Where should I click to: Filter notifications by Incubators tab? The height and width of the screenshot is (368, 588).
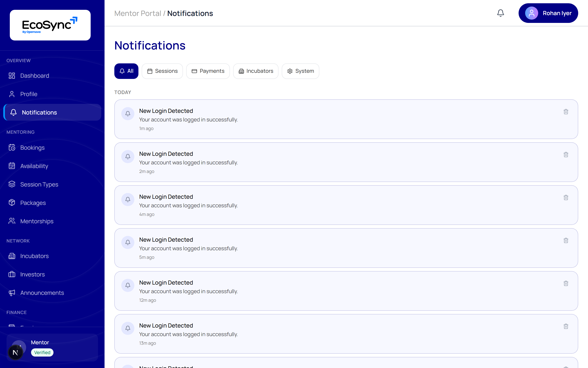coord(256,71)
